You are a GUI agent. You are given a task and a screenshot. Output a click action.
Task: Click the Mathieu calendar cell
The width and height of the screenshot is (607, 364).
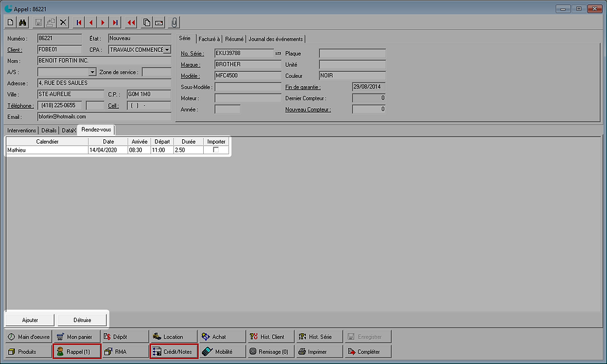pyautogui.click(x=47, y=150)
